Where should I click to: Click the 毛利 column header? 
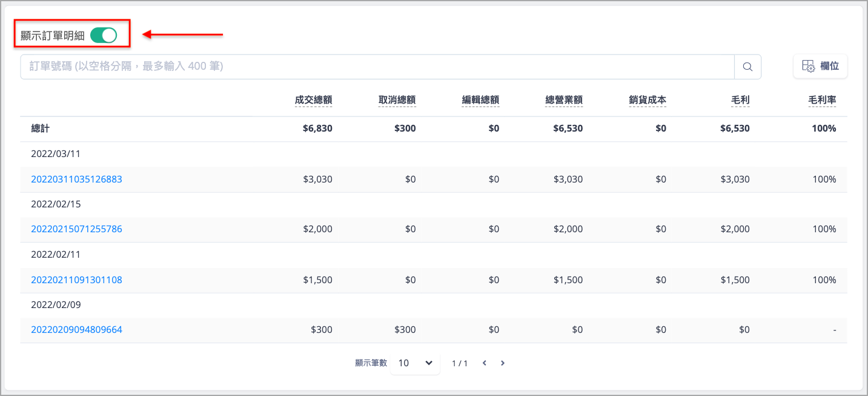[x=741, y=100]
